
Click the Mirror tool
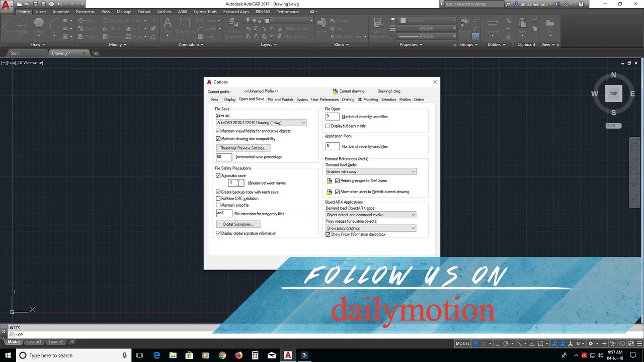pyautogui.click(x=111, y=29)
